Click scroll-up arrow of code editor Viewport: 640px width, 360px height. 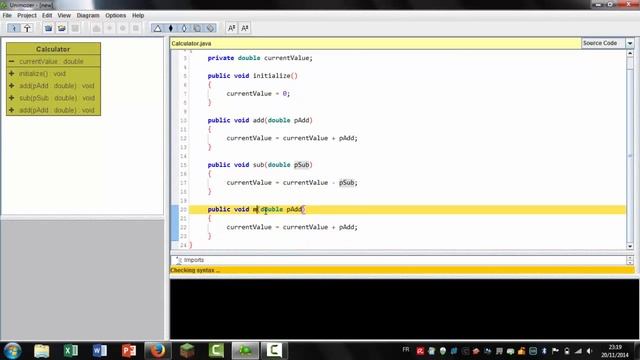(x=630, y=53)
